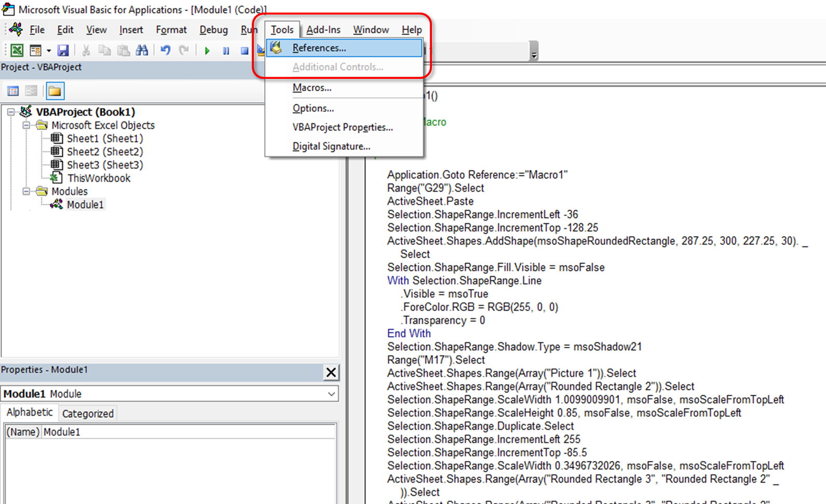Select Microsoft Excel Objects folder
Viewport: 826px width, 504px height.
[103, 125]
